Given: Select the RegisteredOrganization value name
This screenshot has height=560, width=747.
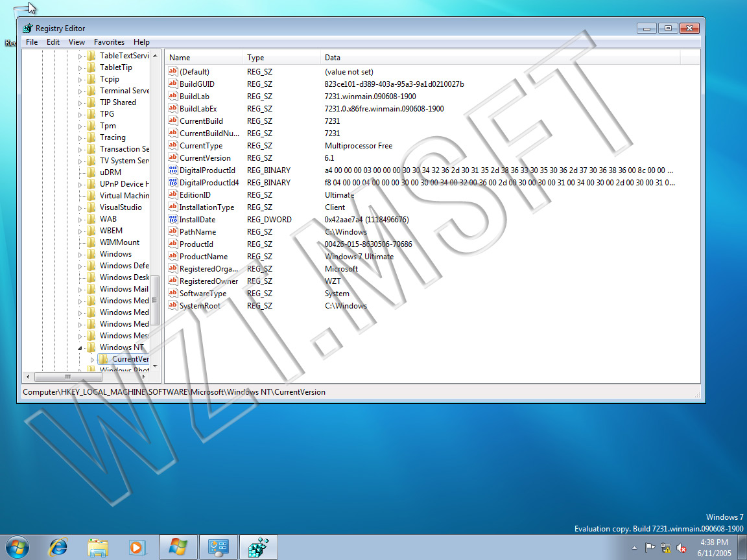Looking at the screenshot, I should pos(209,269).
